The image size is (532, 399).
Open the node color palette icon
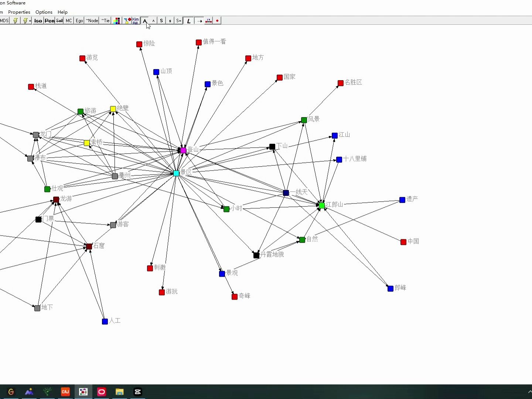[117, 21]
